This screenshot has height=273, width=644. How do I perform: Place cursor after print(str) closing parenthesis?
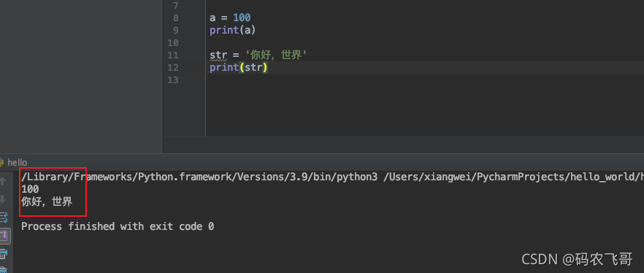point(269,68)
